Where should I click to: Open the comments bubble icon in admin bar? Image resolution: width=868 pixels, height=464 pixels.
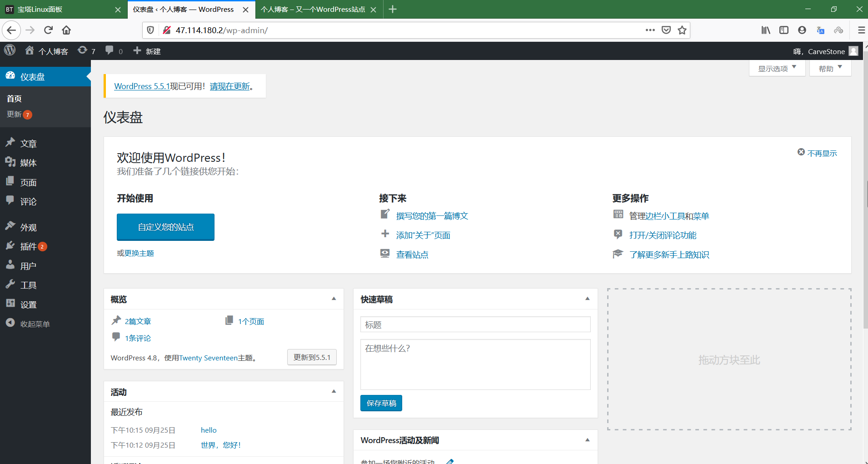109,50
